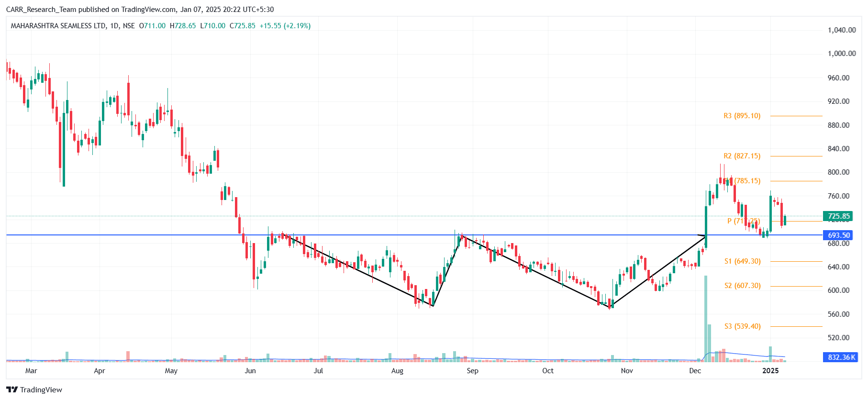
Task: Click the Nov label on time axis
Action: point(627,371)
